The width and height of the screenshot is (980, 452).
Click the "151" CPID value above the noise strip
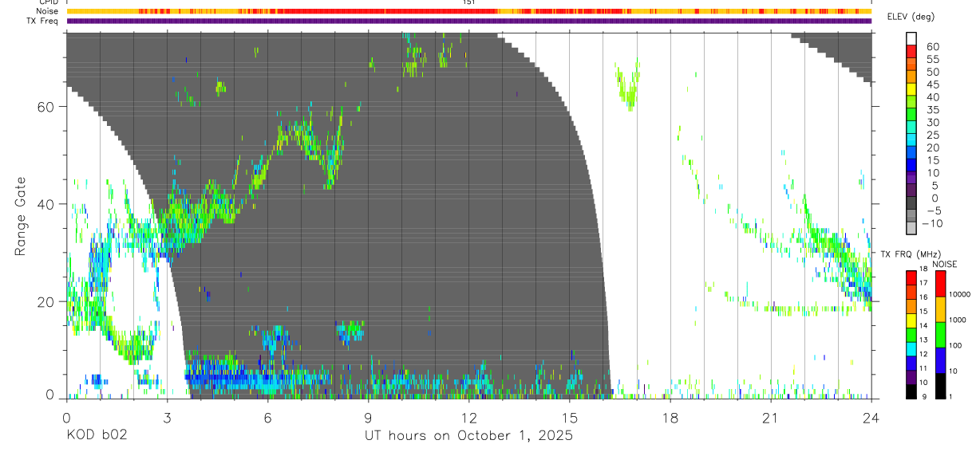468,2
